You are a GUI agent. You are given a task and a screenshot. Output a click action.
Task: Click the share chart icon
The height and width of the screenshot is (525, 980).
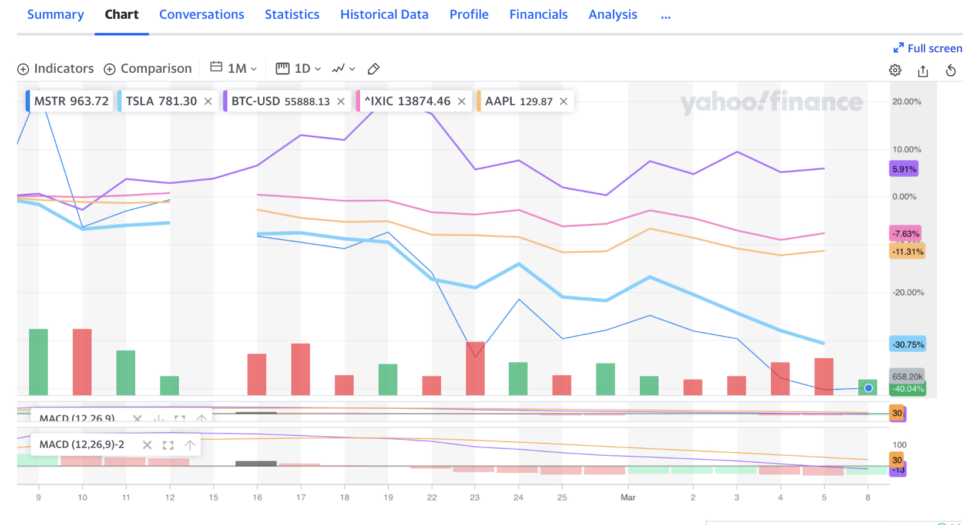(x=923, y=71)
